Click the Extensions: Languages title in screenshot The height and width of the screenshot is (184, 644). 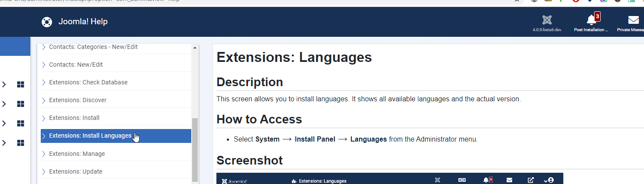coord(323,181)
